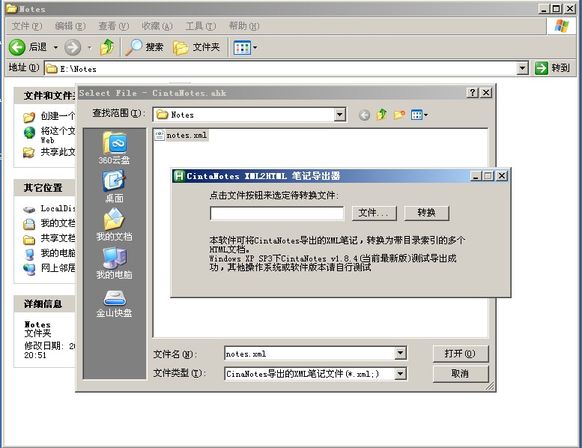Image resolution: width=582 pixels, height=448 pixels.
Task: Expand the Explorer address bar dropdown
Action: click(x=522, y=68)
